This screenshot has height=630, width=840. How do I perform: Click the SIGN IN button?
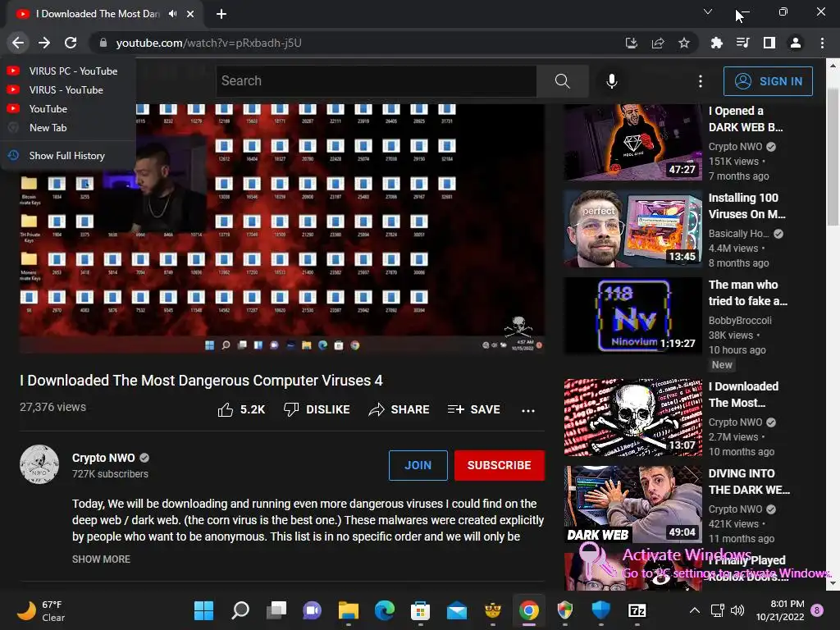768,81
